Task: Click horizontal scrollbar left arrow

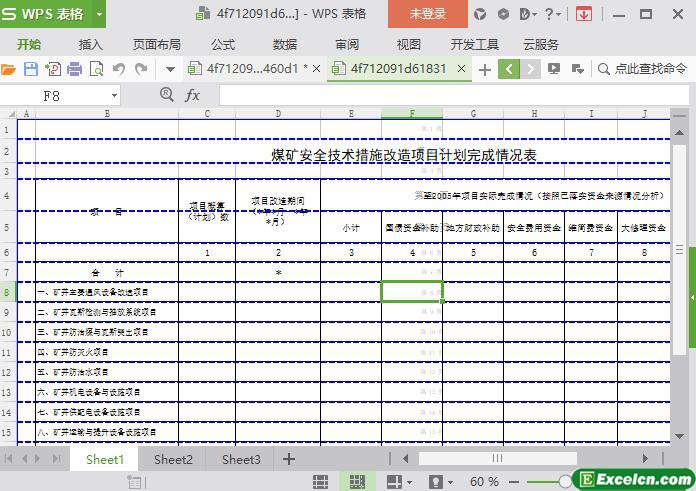Action: (x=405, y=458)
